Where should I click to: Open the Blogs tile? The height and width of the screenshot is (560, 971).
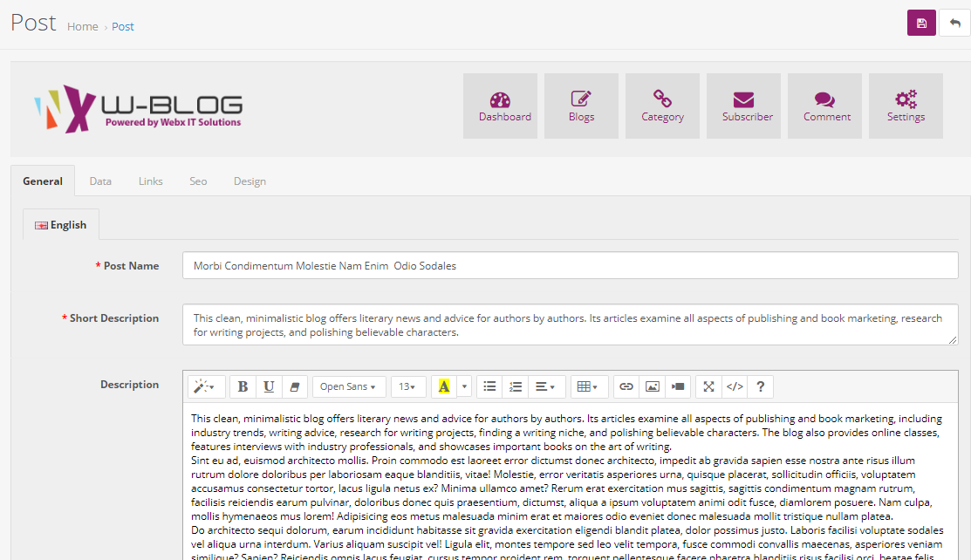coord(582,106)
